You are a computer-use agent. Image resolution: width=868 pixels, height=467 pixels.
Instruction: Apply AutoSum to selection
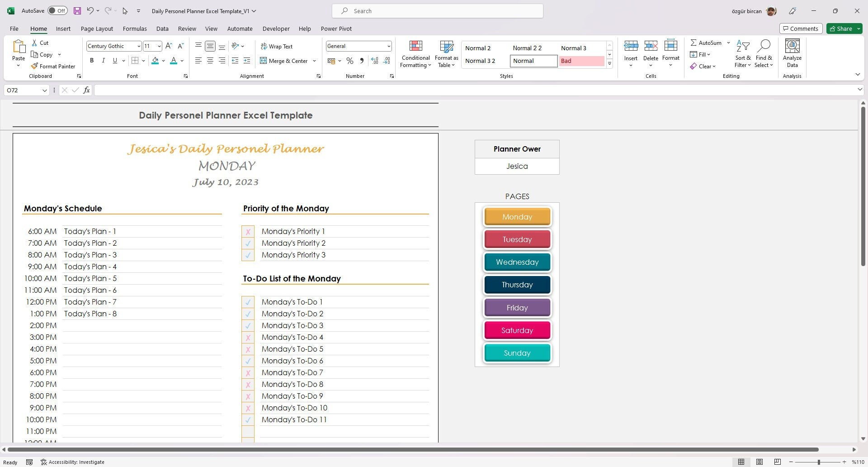(706, 43)
